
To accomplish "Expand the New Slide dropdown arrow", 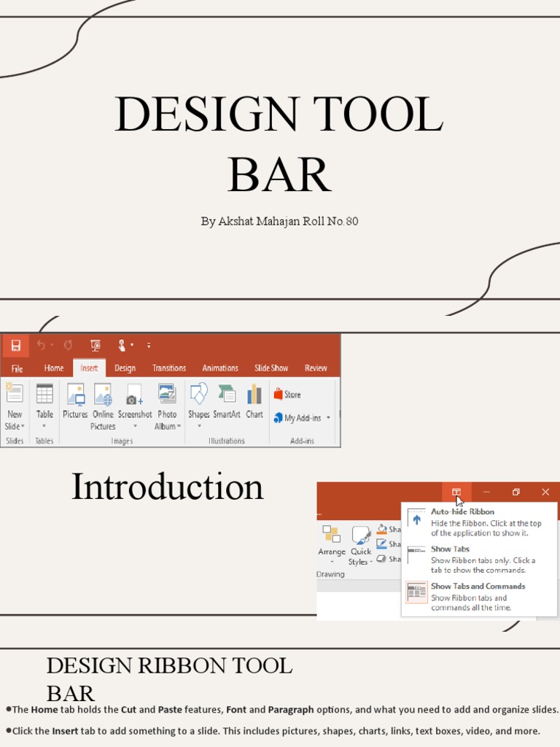I will (23, 426).
